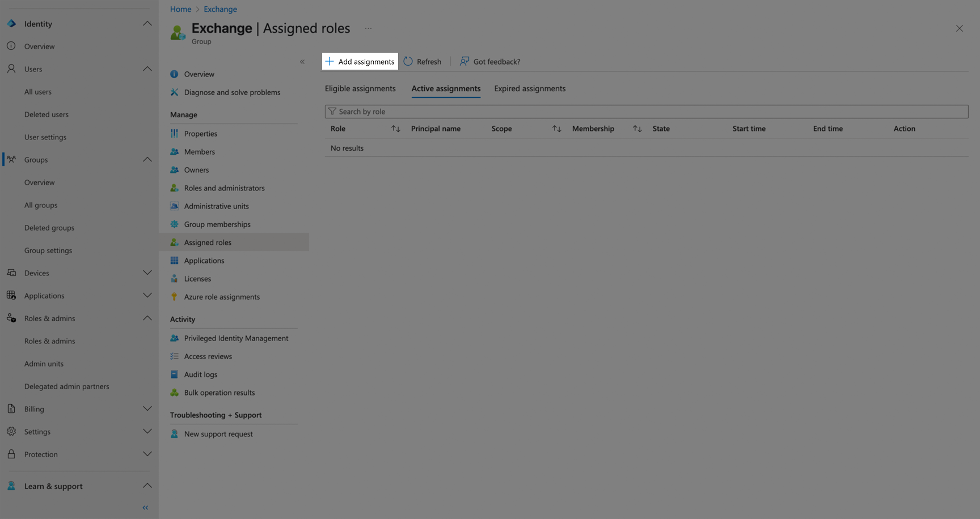The height and width of the screenshot is (519, 980).
Task: Click the Applications grid icon in left sidebar
Action: point(11,295)
